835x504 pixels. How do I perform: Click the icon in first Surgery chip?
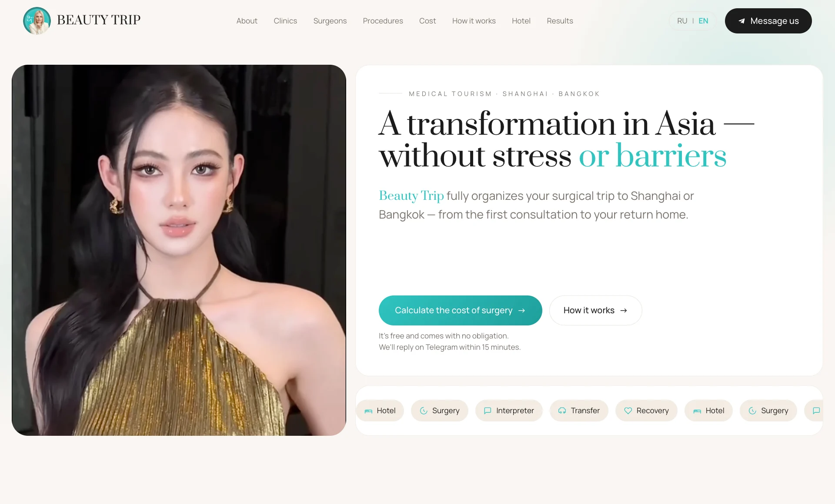424,411
